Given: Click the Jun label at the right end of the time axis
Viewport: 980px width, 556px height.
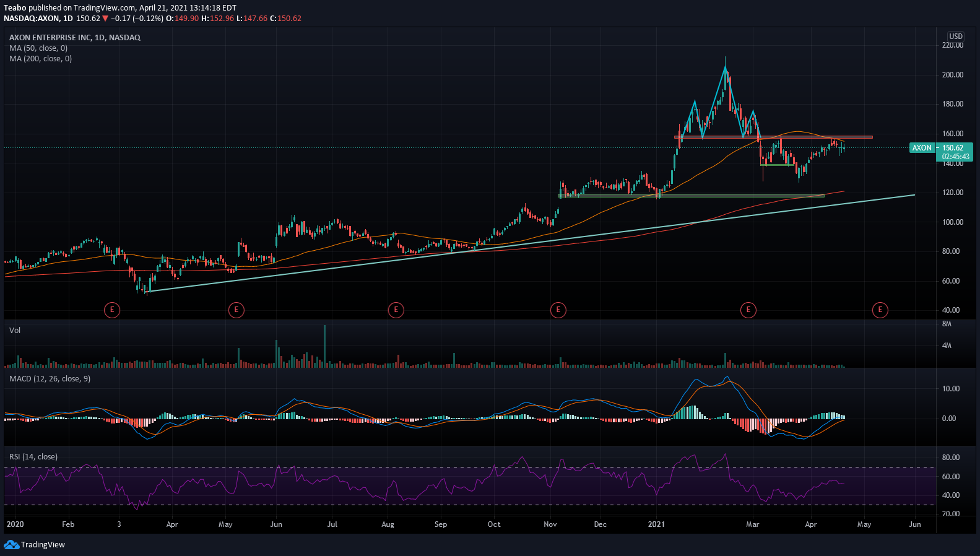Looking at the screenshot, I should (914, 524).
